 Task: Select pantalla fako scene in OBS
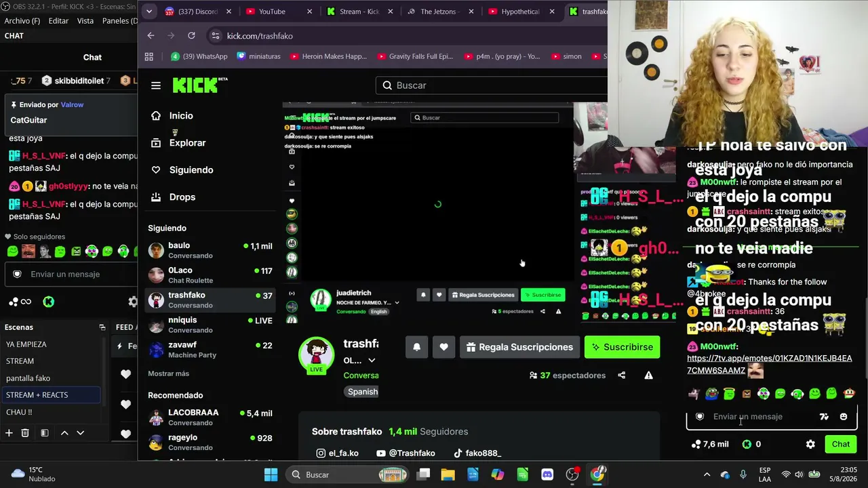coord(51,378)
